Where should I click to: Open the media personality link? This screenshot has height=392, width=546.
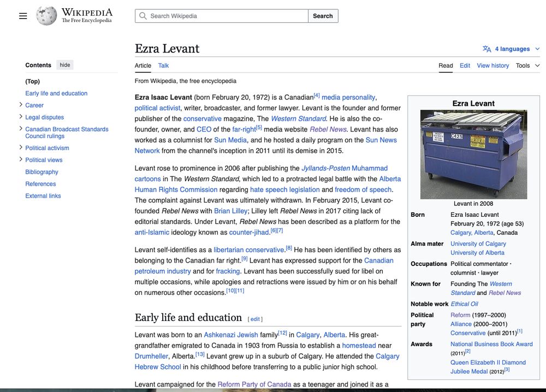(x=348, y=98)
